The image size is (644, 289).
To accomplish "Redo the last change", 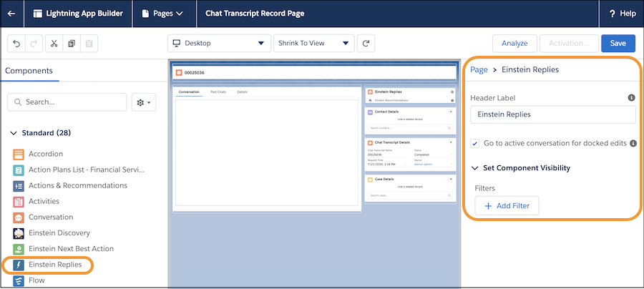I will (34, 44).
